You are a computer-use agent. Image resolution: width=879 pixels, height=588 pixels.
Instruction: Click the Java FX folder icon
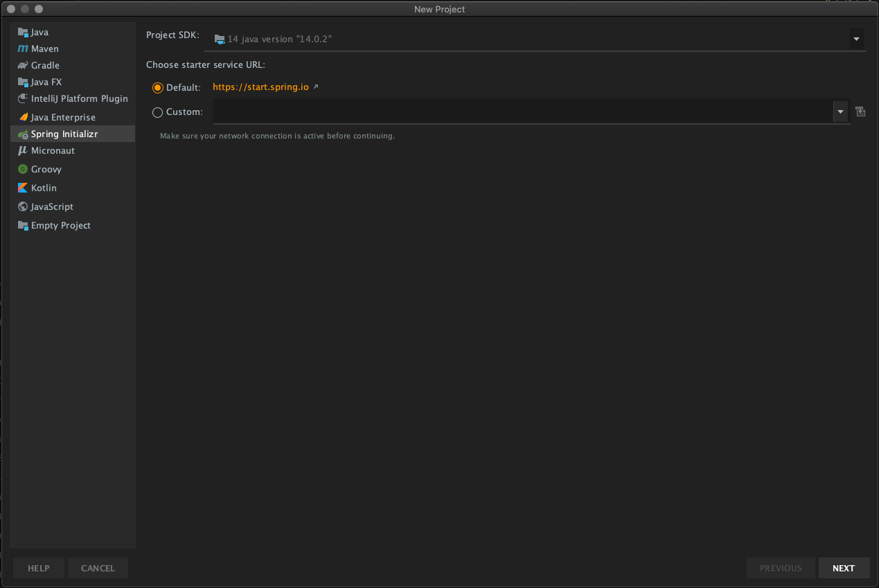(x=23, y=82)
